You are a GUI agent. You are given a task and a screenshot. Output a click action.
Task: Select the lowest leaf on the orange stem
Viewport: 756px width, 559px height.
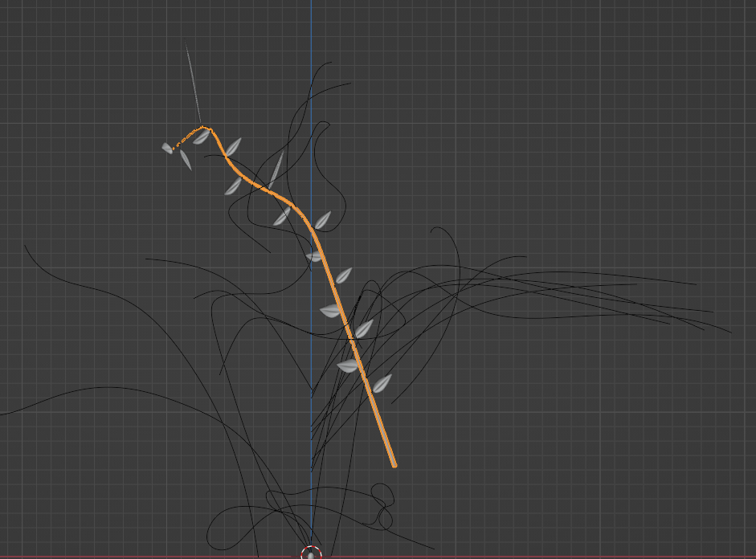[382, 383]
